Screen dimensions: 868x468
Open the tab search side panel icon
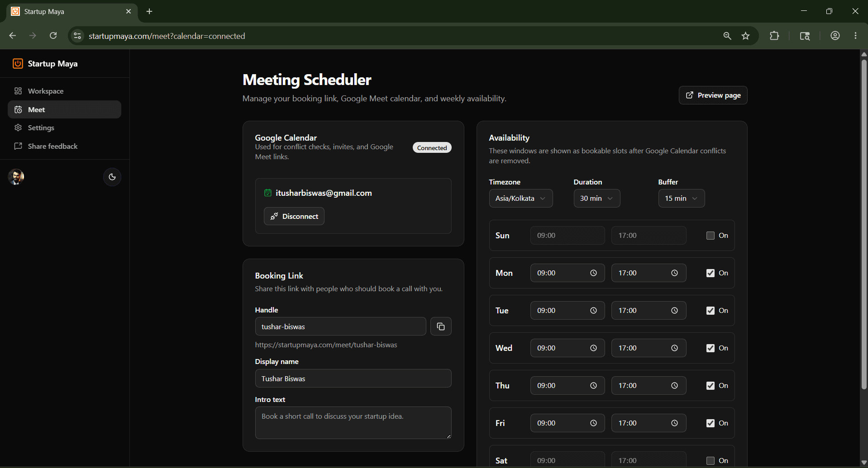point(805,36)
